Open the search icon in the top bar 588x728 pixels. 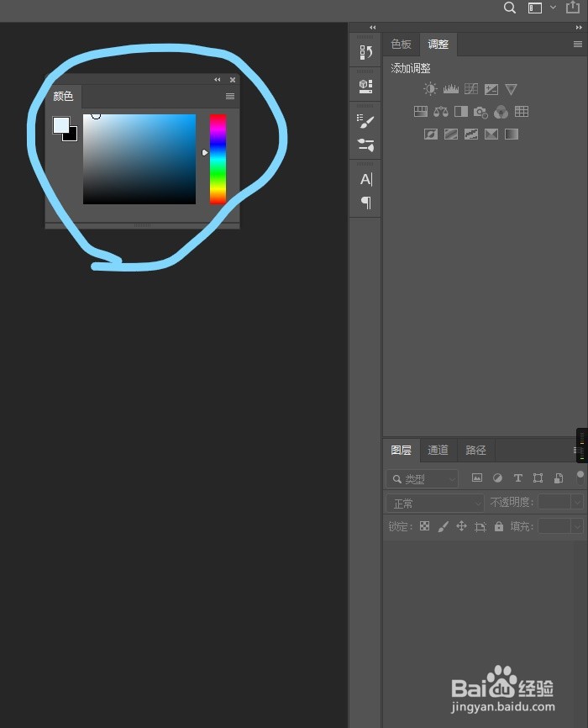click(x=510, y=8)
